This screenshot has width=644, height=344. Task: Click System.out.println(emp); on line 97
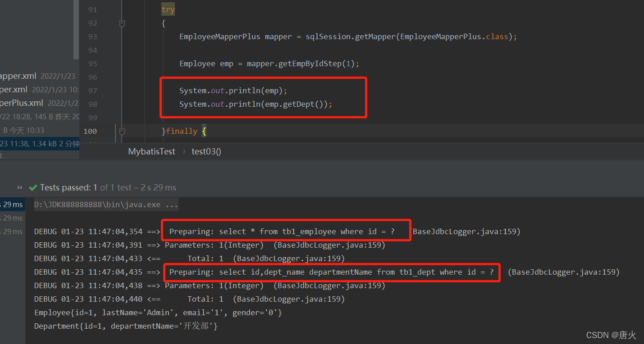(x=233, y=91)
